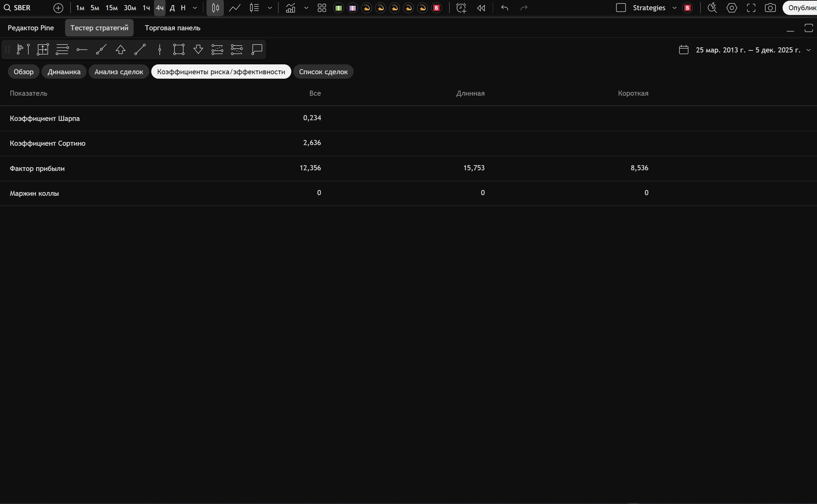This screenshot has width=817, height=504.
Task: Open the Indicators chart icon
Action: click(290, 8)
